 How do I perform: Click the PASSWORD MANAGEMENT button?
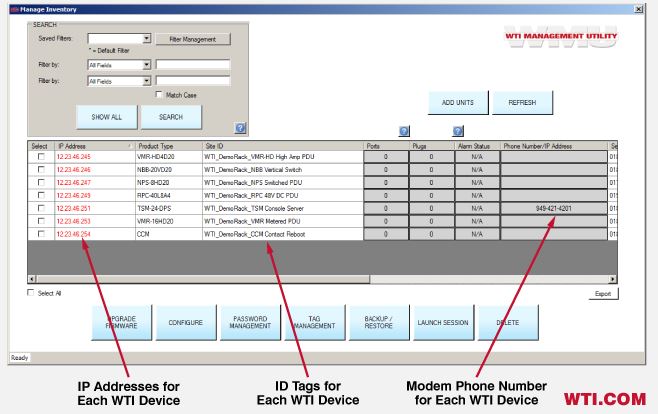250,322
